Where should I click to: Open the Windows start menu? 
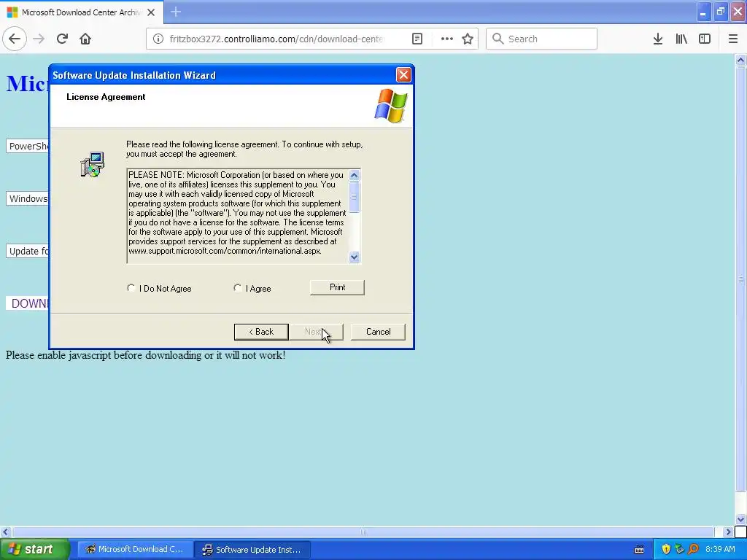coord(34,550)
